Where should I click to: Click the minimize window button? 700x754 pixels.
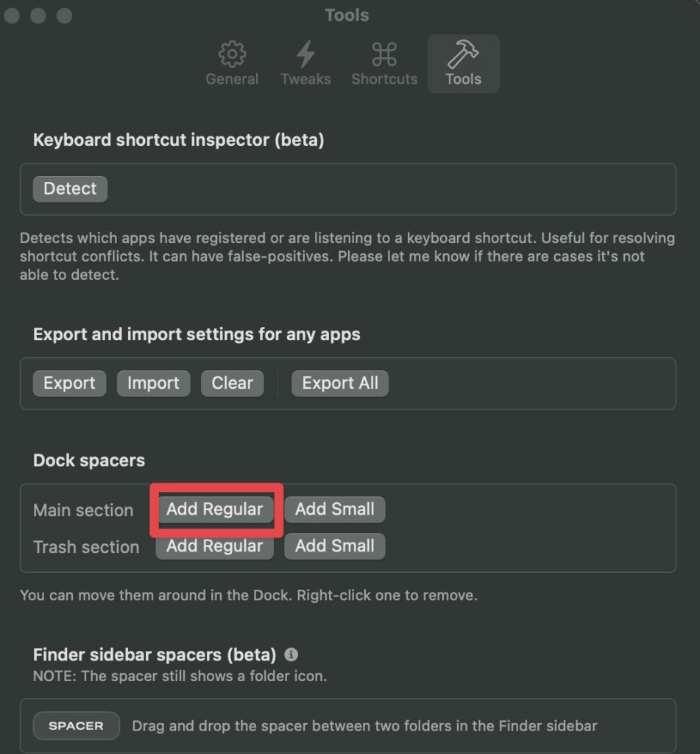[38, 15]
